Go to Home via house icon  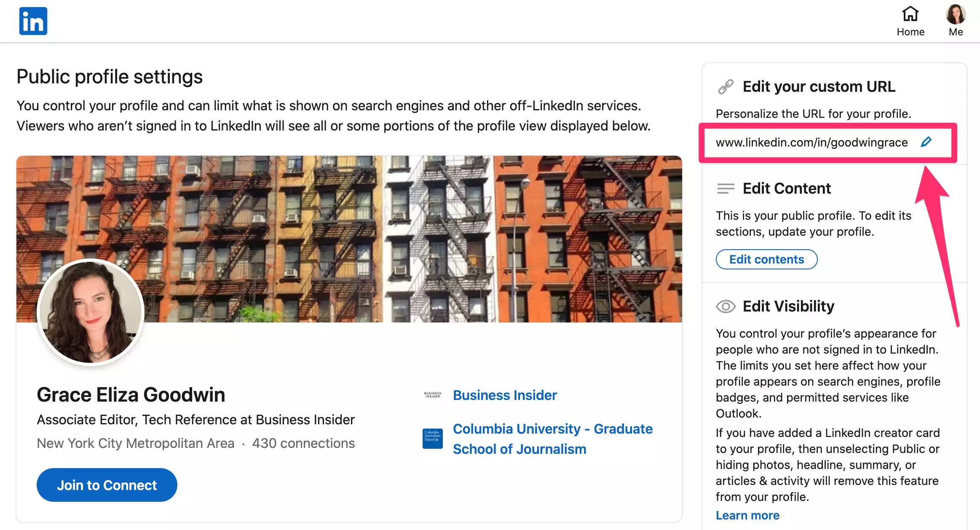[910, 14]
